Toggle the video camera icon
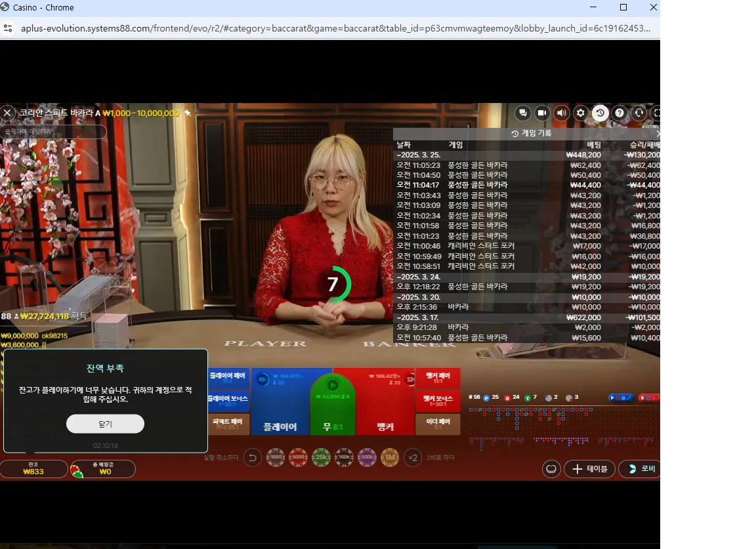Image resolution: width=756 pixels, height=549 pixels. coord(542,113)
